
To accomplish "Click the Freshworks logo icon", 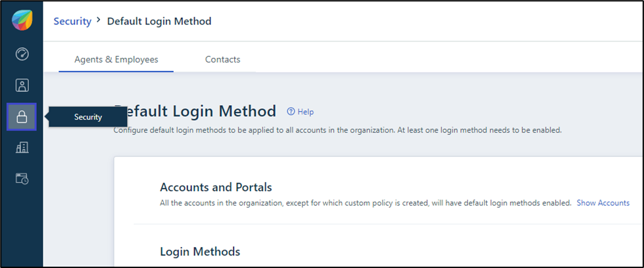I will tap(22, 20).
